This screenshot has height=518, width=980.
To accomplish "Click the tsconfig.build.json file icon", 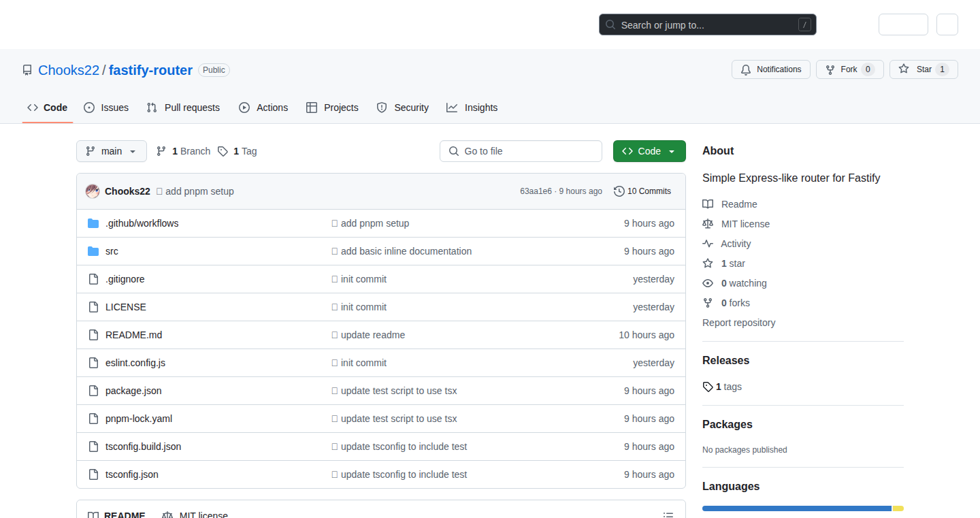I will click(x=93, y=447).
